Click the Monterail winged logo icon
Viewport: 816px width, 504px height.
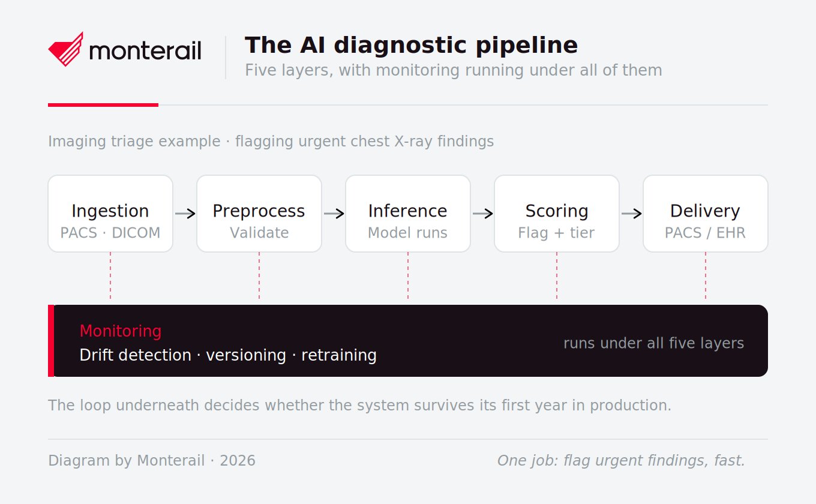pos(65,49)
